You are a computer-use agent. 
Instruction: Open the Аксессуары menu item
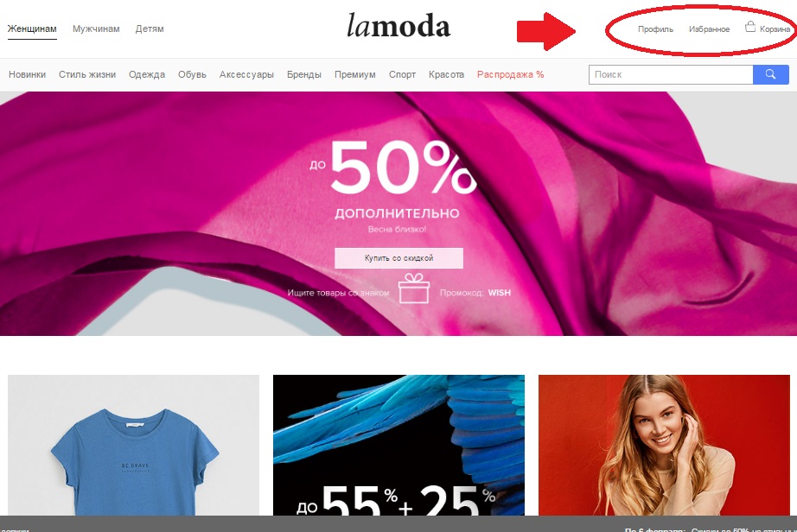[x=246, y=74]
